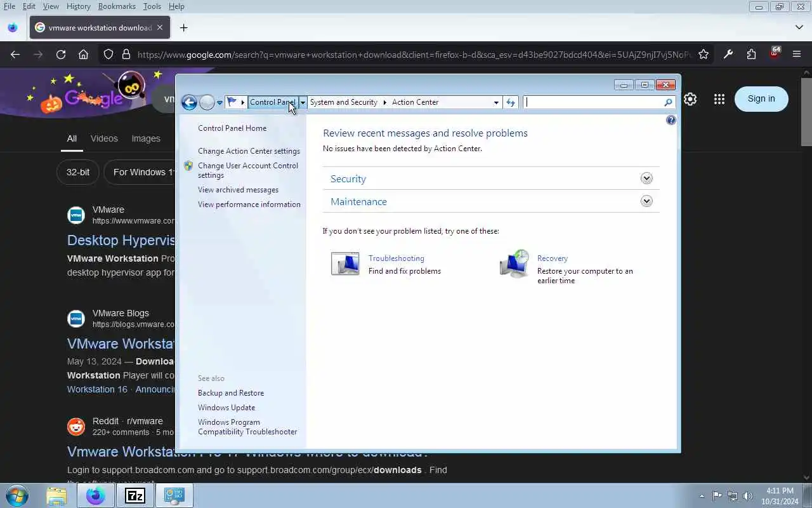Click the Action Center flag icon in address bar
This screenshot has height=508, width=812.
point(232,102)
